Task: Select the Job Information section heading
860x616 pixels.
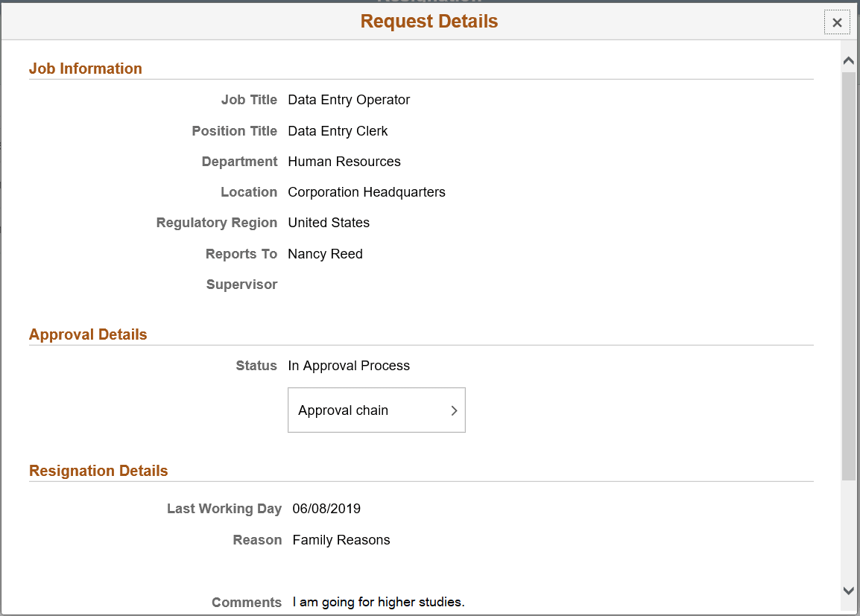Action: click(x=86, y=68)
